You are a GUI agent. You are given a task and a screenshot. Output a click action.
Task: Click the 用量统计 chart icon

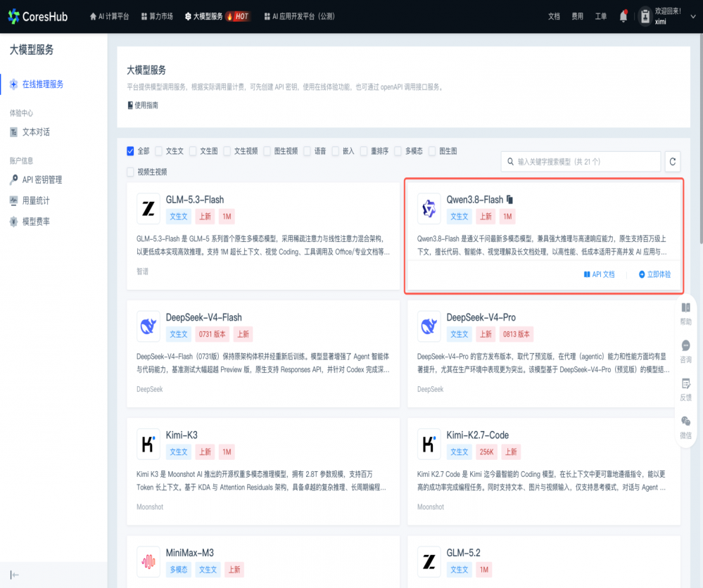coord(14,200)
